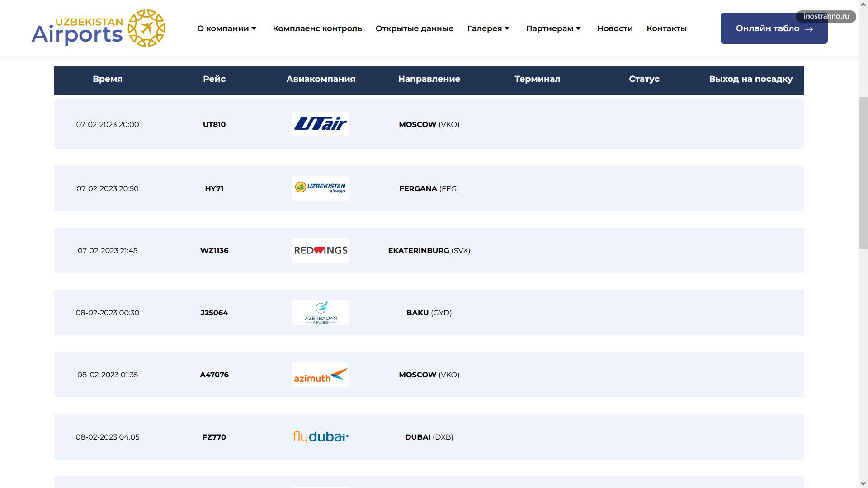Screen dimensions: 868x488
Task: Click the page vertical scrollbar thumb
Action: tap(863, 172)
